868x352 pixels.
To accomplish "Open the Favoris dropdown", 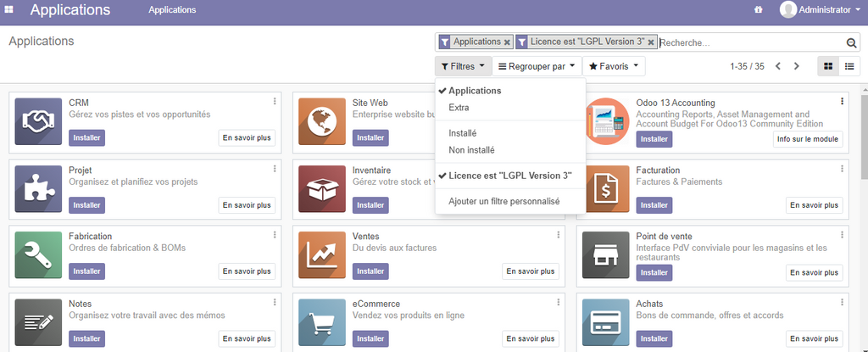I will pyautogui.click(x=613, y=66).
